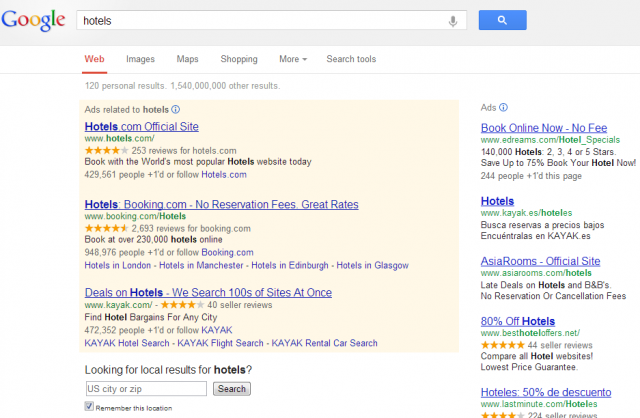Open 'Book Online Now - No Fee' ad
Screen dimensions: 640x418
click(544, 128)
